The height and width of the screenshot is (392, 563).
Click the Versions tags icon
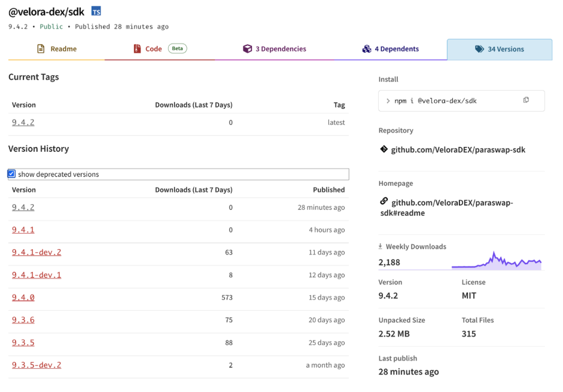[x=479, y=49]
